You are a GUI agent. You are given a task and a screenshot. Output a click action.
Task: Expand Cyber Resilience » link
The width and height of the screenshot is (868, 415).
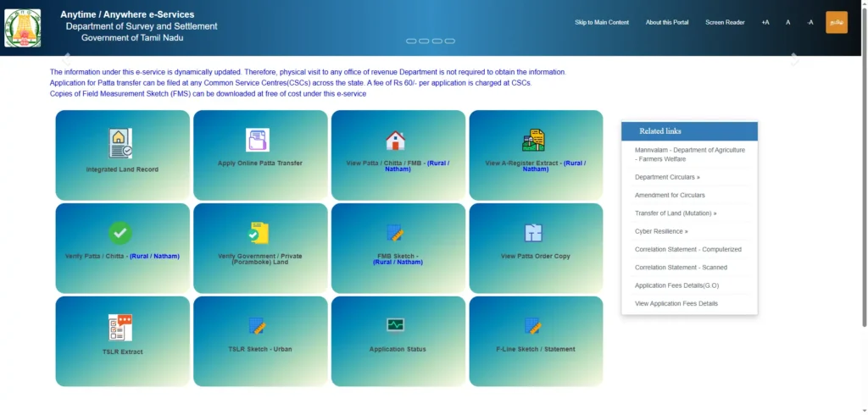(x=661, y=231)
